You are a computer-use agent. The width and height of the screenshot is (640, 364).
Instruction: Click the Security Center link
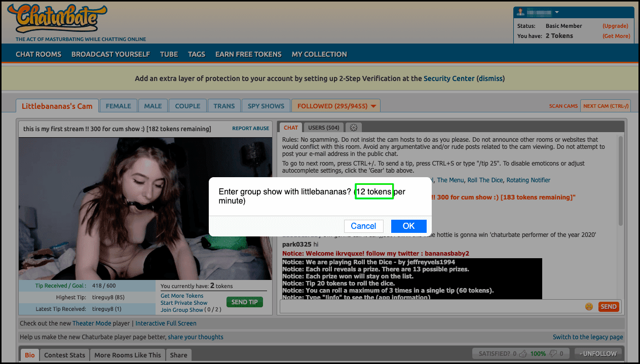click(449, 78)
